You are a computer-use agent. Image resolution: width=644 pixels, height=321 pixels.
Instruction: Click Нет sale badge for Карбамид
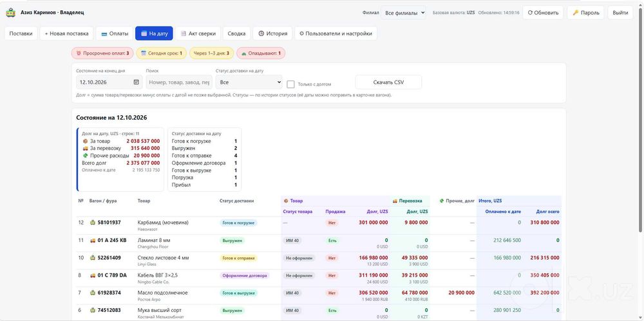(332, 223)
